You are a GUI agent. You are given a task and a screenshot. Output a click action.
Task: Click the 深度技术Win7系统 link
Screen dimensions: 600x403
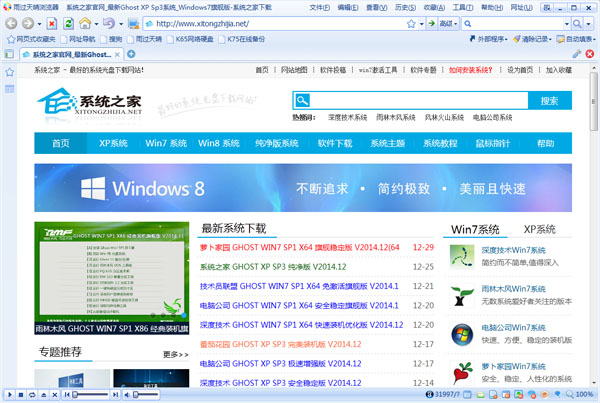[x=514, y=250]
